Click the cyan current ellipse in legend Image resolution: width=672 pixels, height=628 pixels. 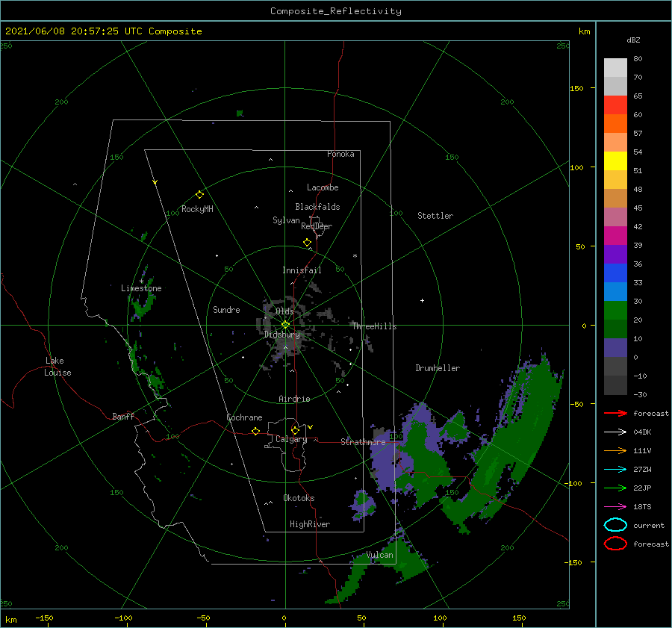(615, 525)
